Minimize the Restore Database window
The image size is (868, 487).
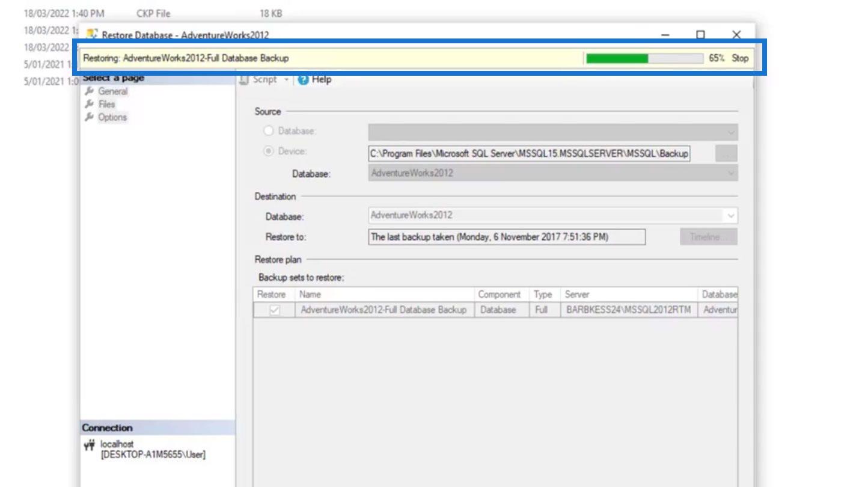pos(665,35)
